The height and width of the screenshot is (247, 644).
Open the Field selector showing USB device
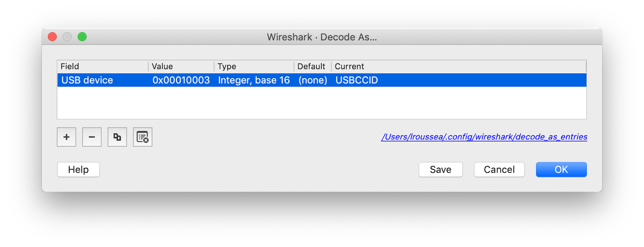click(x=87, y=80)
